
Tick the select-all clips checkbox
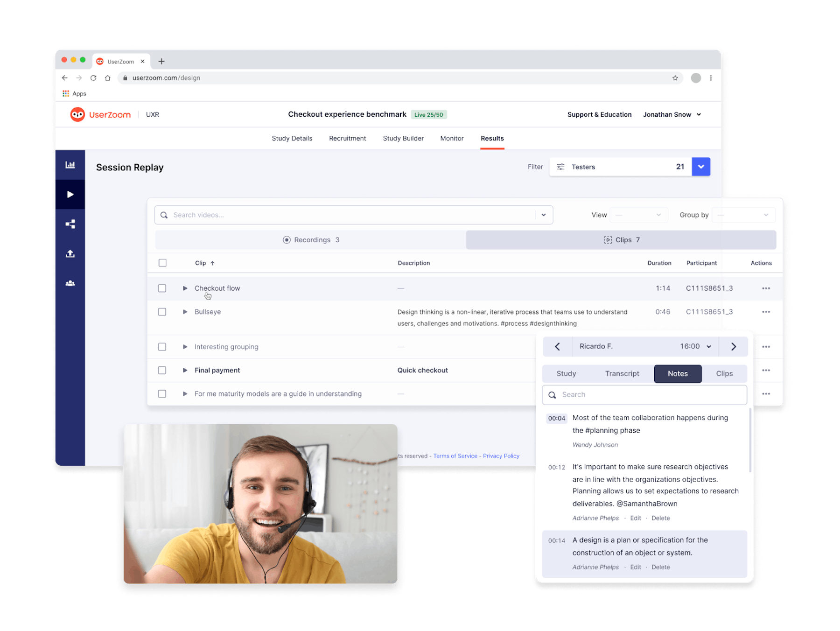(162, 263)
